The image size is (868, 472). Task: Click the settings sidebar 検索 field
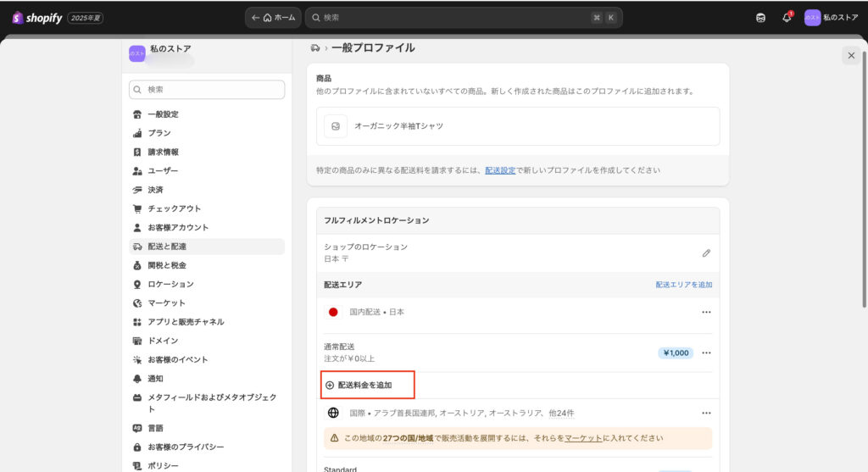(207, 90)
